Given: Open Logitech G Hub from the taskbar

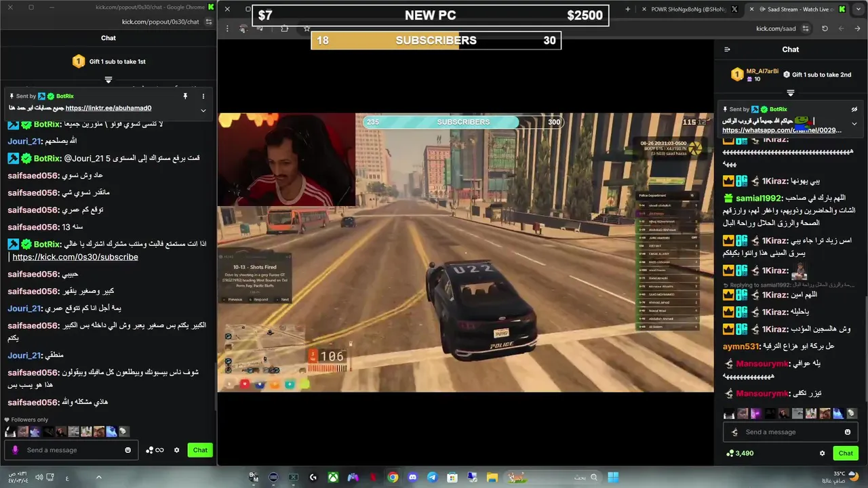Looking at the screenshot, I should pyautogui.click(x=313, y=477).
